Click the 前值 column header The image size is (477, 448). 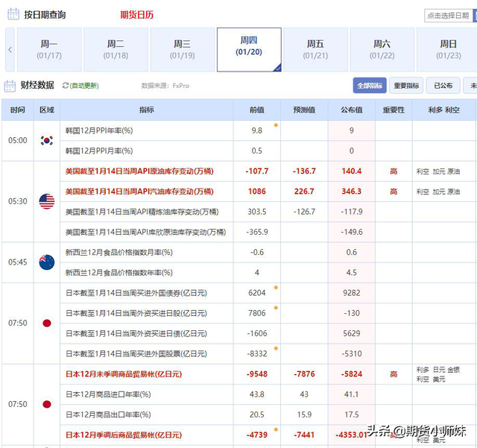(257, 110)
